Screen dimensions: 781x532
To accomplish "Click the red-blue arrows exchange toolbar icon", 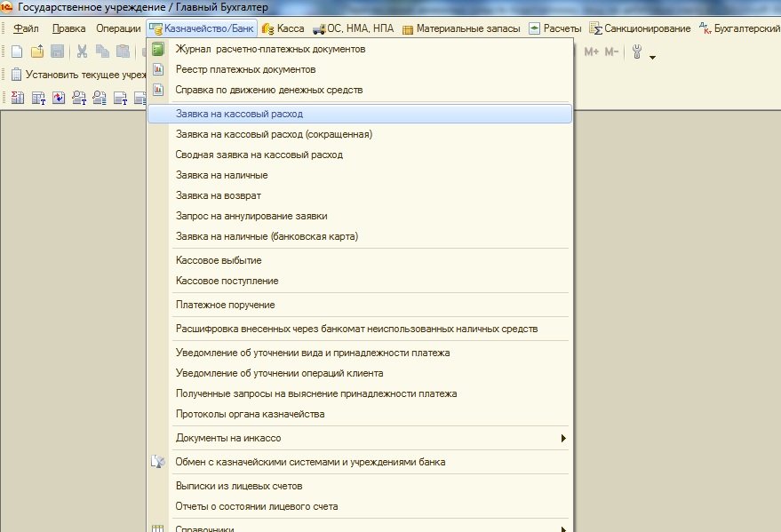I will click(58, 98).
